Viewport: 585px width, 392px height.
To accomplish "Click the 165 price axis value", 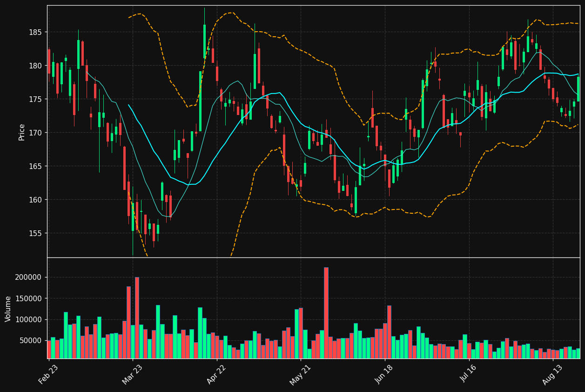I will 36,166.
